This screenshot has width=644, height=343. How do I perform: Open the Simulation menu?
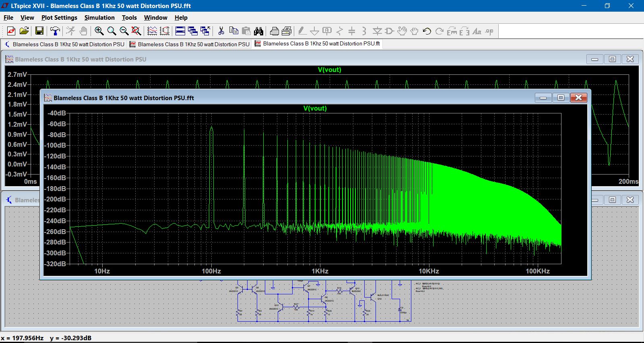[x=99, y=18]
